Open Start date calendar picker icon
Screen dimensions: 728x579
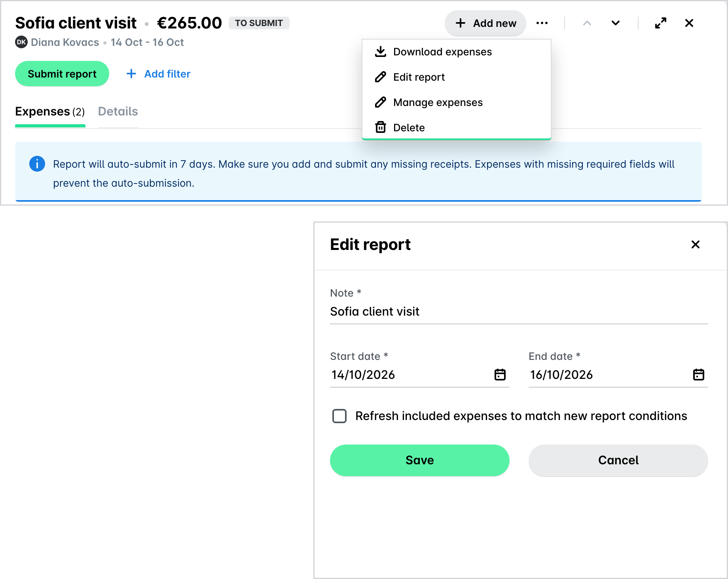click(500, 375)
